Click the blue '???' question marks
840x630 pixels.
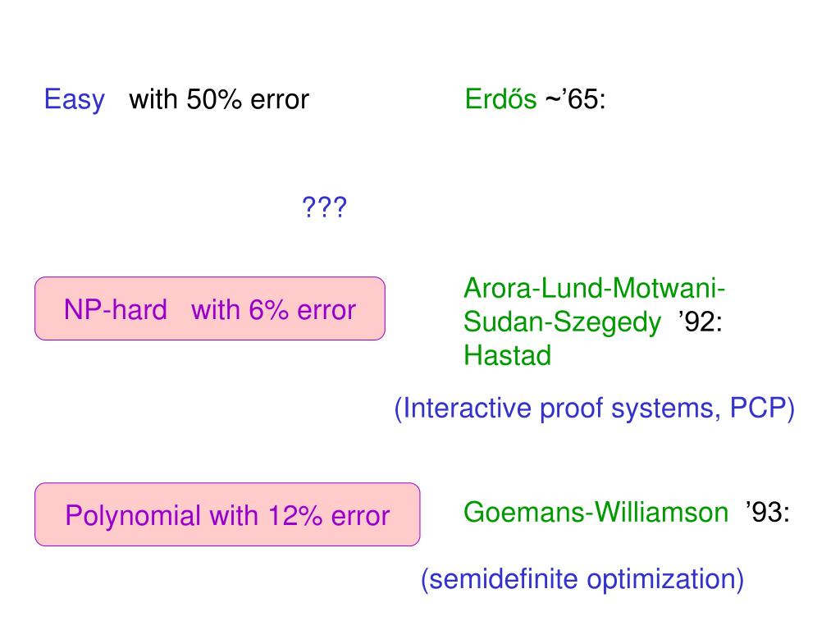pyautogui.click(x=325, y=207)
